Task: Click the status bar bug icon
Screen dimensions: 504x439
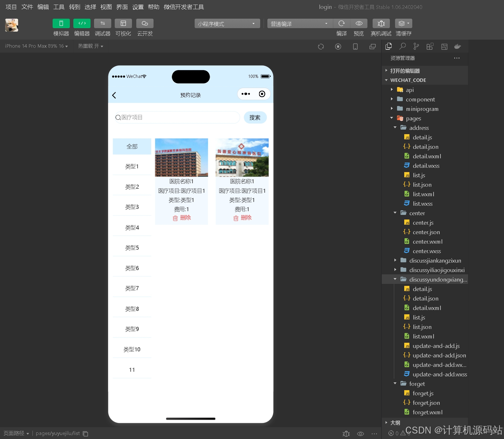Action: pos(346,434)
